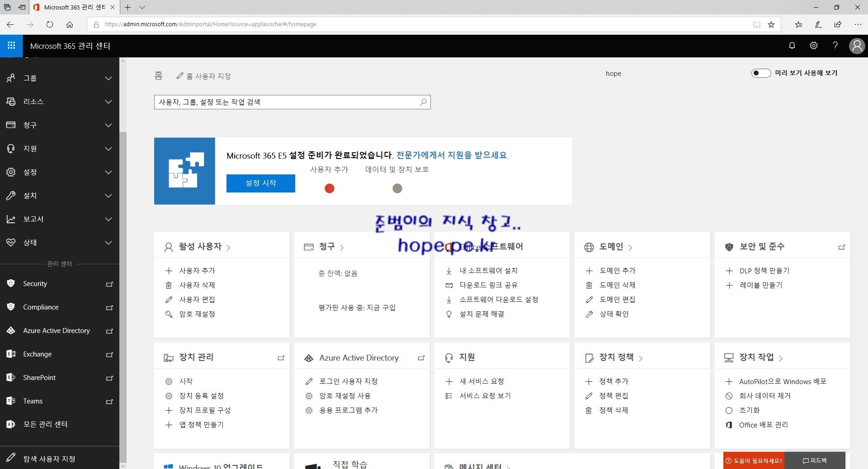The image size is (868, 469).
Task: Click the 보고서 chart icon in sidebar
Action: click(x=11, y=219)
